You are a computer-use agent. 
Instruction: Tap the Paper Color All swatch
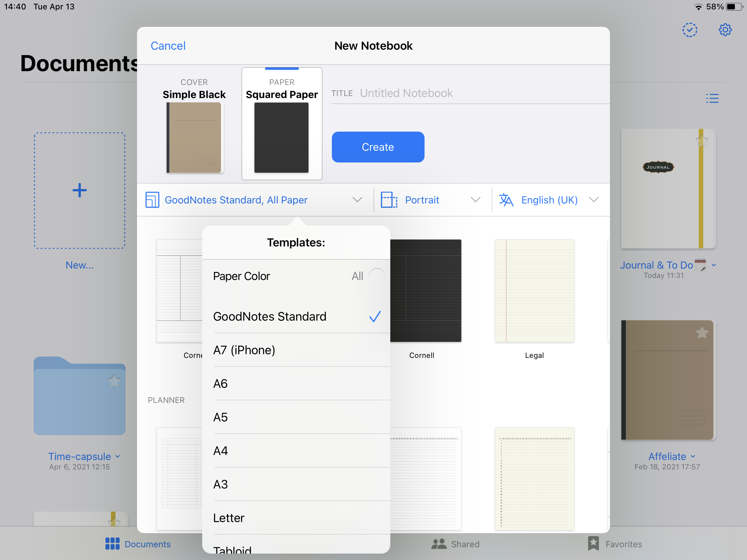377,276
